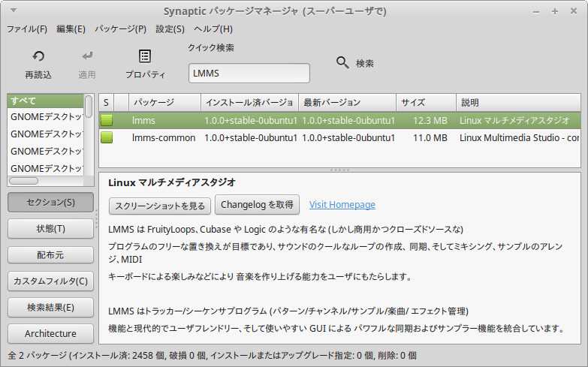Click the green status box of lmms-common
The image size is (588, 367).
(107, 137)
